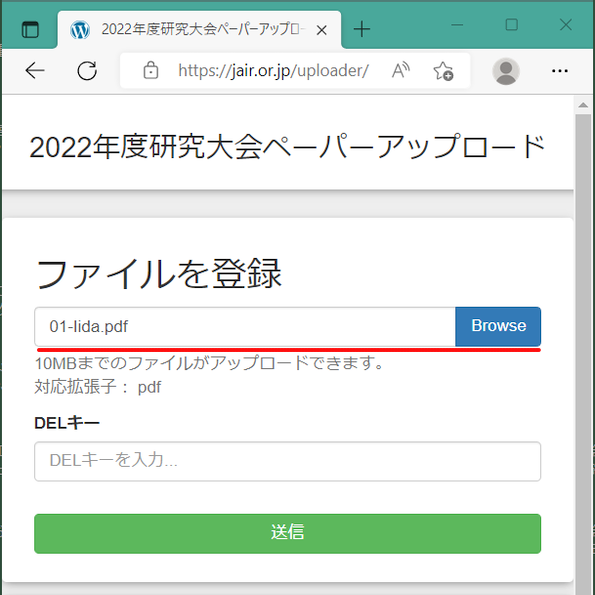The width and height of the screenshot is (595, 595).
Task: Close the 2022年度研究大会 tab
Action: click(321, 30)
